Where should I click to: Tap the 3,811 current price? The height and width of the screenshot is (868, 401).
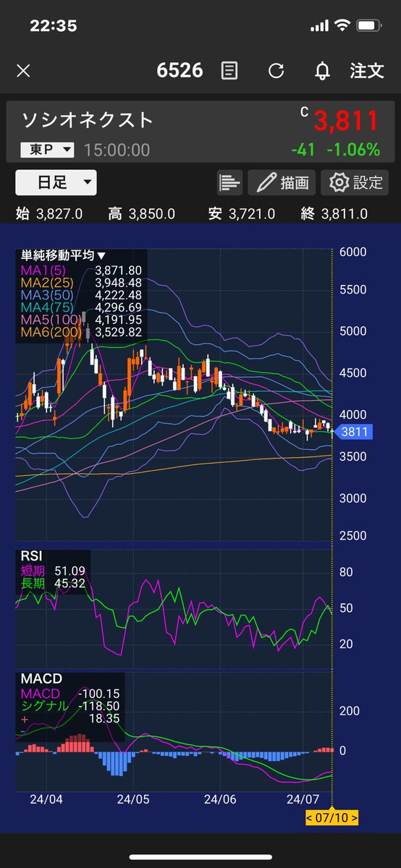(x=346, y=122)
